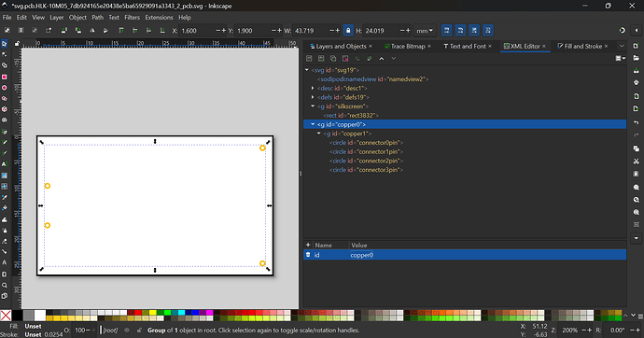Pick the black swatch in the palette

coord(17,315)
